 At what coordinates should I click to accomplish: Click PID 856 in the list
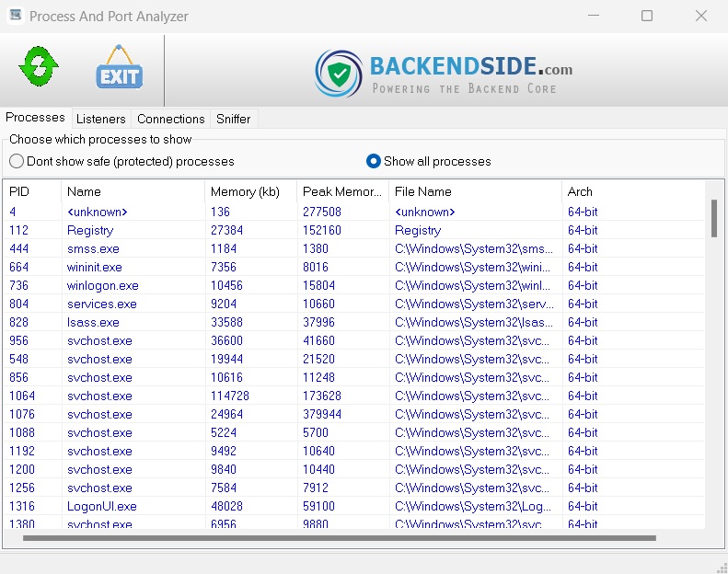point(18,377)
